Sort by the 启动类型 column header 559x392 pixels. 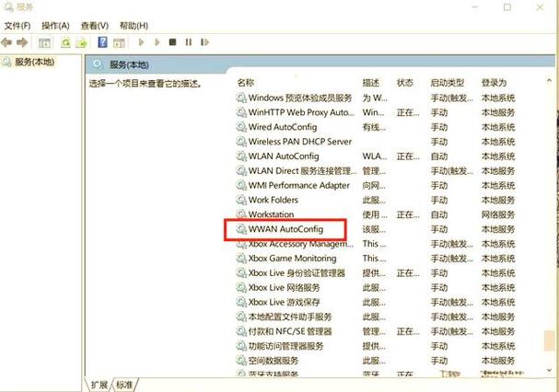[x=447, y=83]
